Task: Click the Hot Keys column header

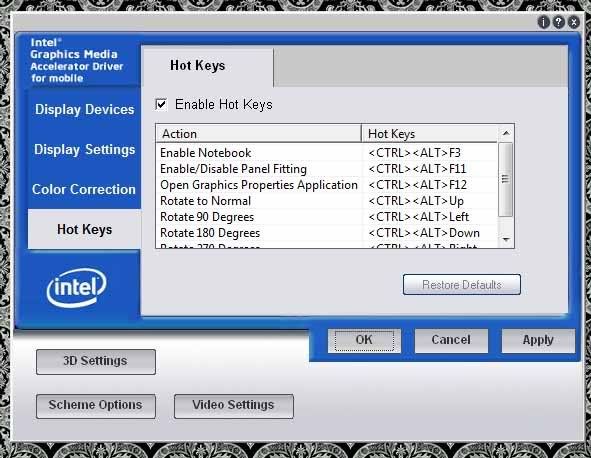Action: pos(429,134)
